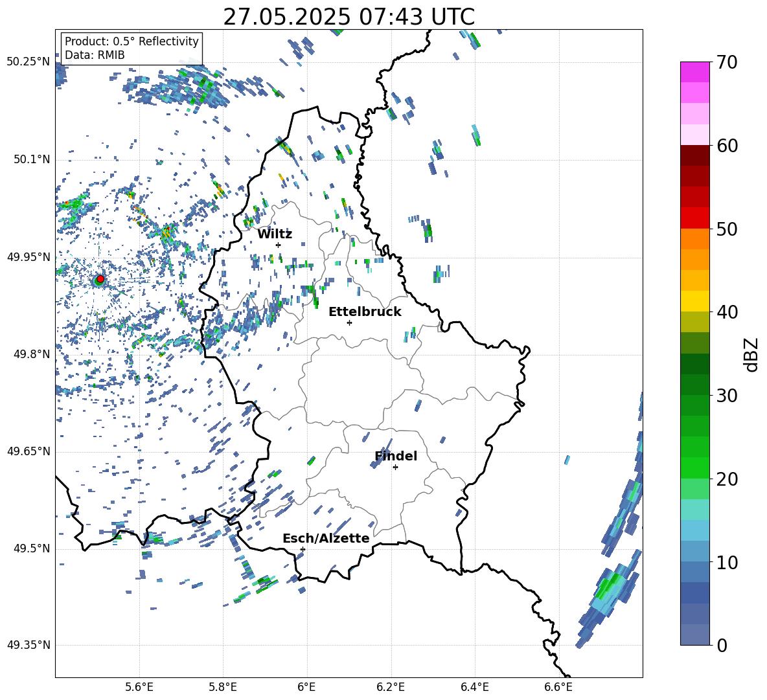Click the Data: RMIB text

[95, 55]
